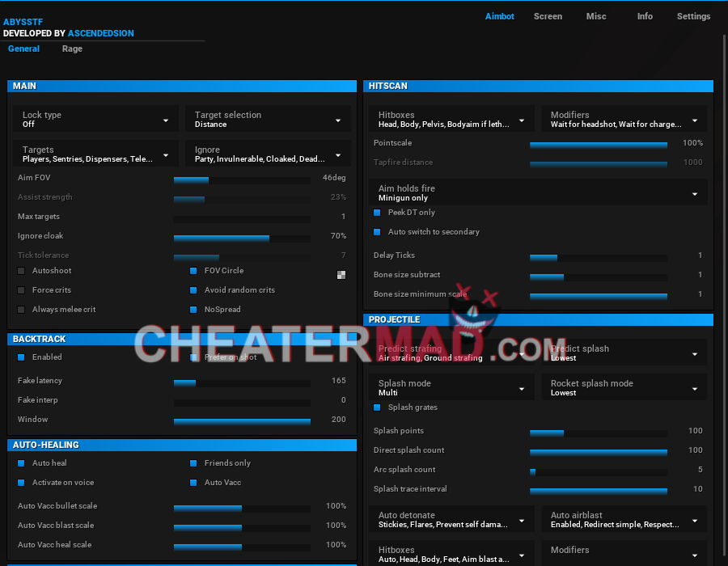This screenshot has width=728, height=566.
Task: Adjust the Backtrack Window slider
Action: pos(242,422)
